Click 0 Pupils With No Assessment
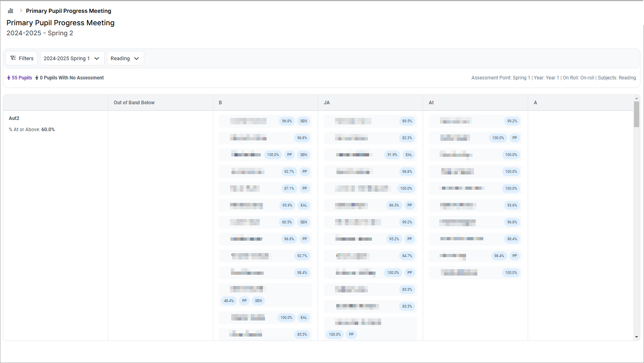 point(72,78)
